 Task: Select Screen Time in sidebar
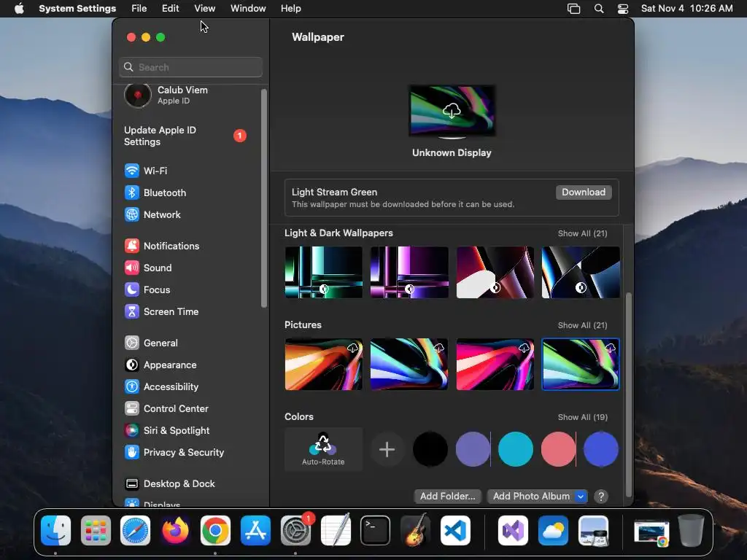coord(161,311)
